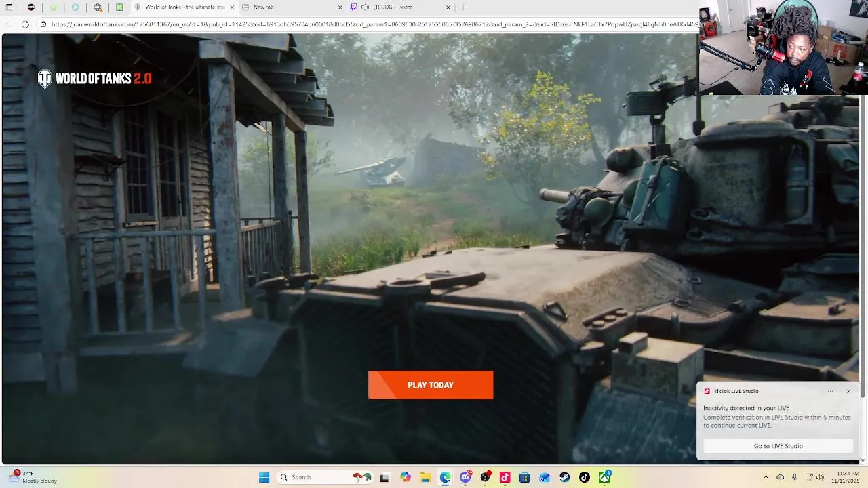Open the pinned green K tab
This screenshot has height=488, width=868.
[120, 7]
